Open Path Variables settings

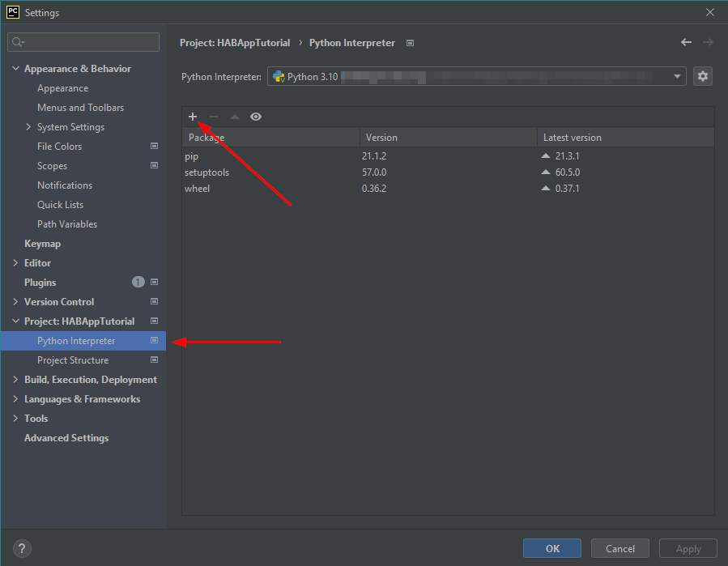pyautogui.click(x=67, y=224)
